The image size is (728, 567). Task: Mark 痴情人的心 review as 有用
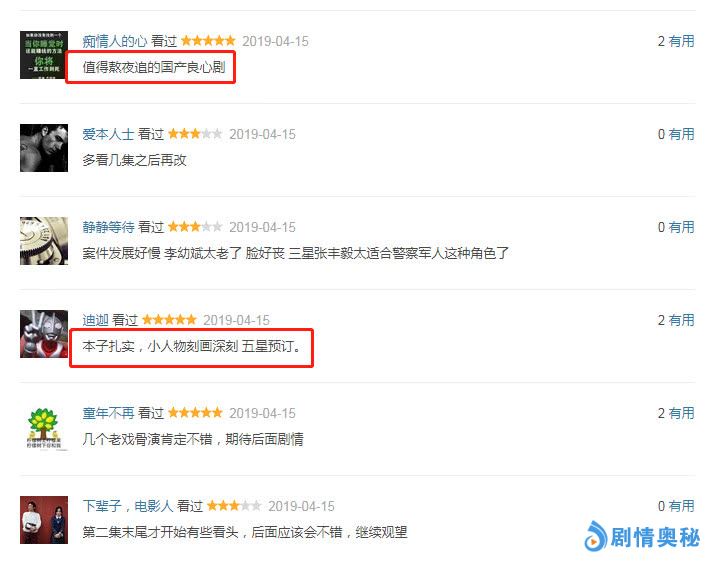coord(681,41)
